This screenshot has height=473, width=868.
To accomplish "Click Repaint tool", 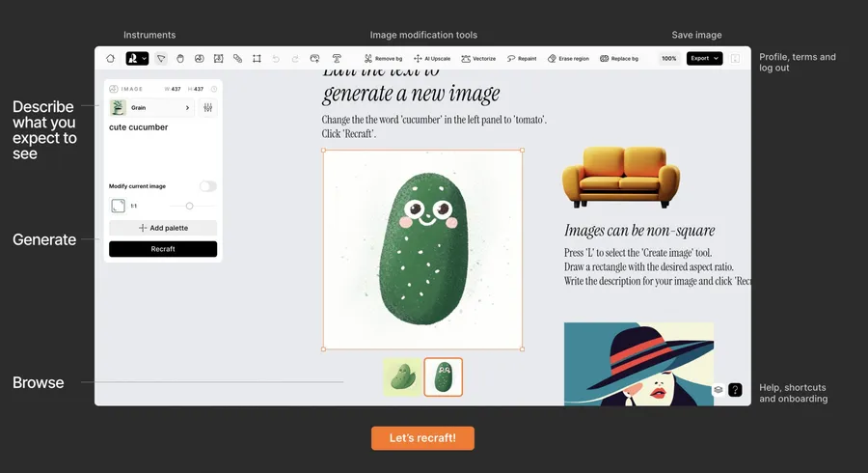I will [522, 58].
